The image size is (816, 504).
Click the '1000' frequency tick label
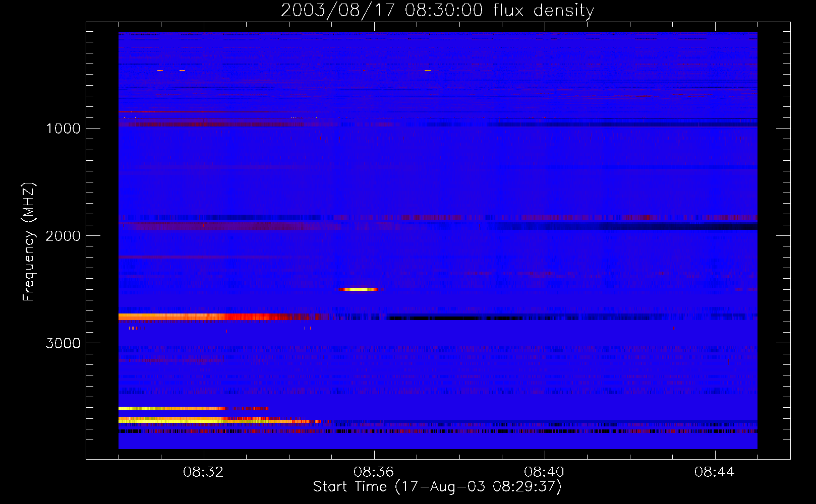[x=63, y=129]
